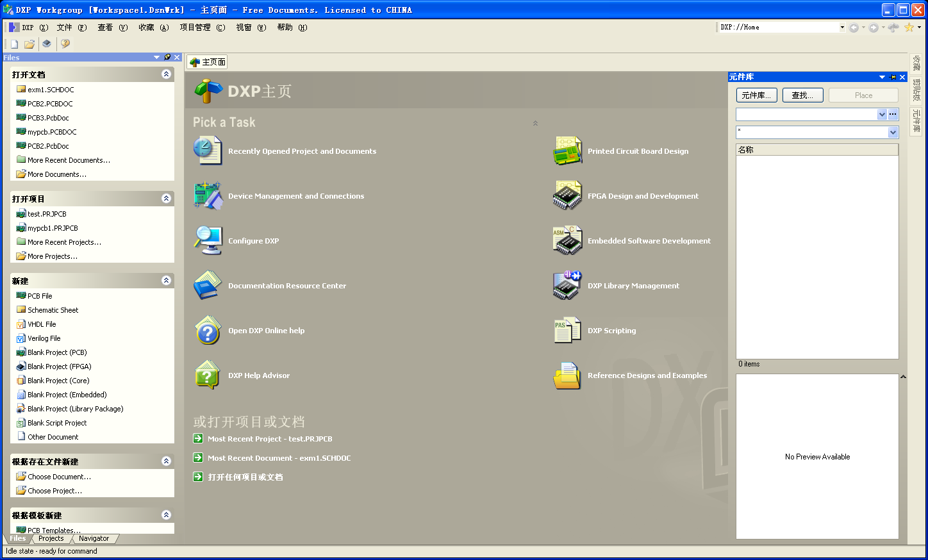Open the 元件库 panel options dropdown arrow
The image size is (928, 560).
pyautogui.click(x=882, y=77)
